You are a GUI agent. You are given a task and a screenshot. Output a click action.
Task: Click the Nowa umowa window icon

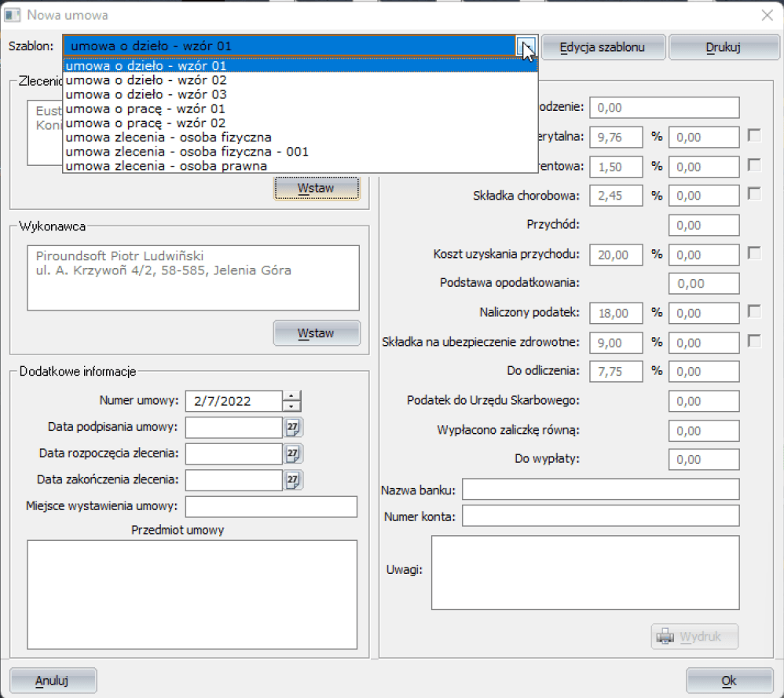coord(13,15)
